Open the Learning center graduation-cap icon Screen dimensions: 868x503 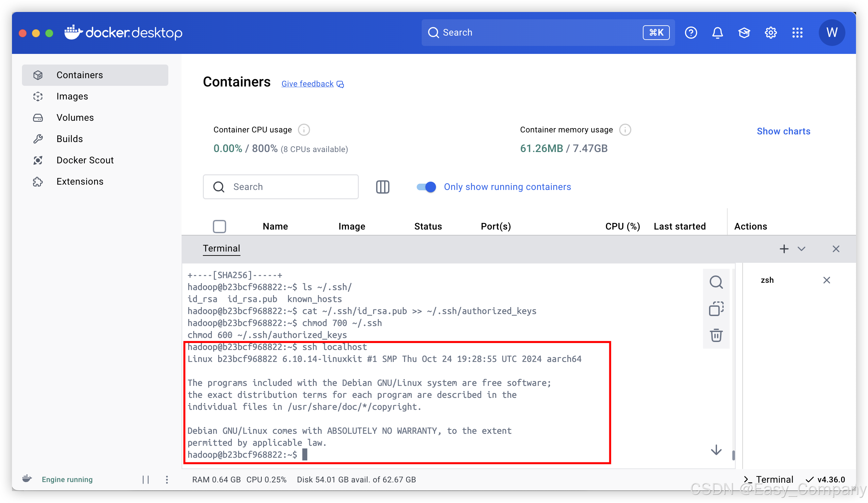[x=744, y=33]
